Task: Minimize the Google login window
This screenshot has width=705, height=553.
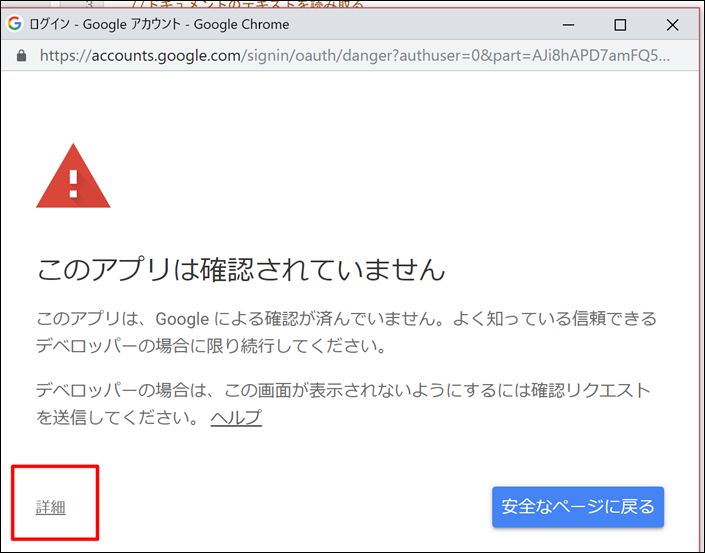Action: click(x=568, y=25)
